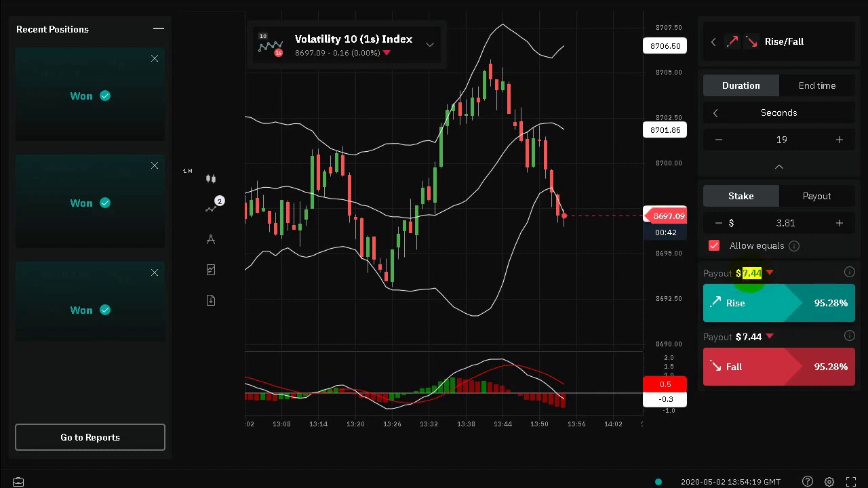
Task: Enter fullscreen mode using footer icon
Action: click(851, 482)
